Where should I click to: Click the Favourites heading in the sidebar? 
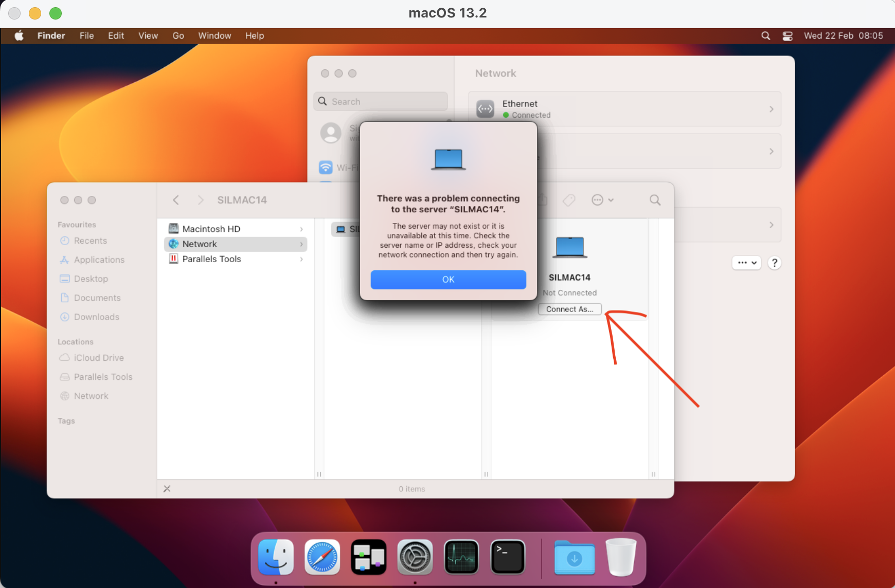tap(77, 225)
